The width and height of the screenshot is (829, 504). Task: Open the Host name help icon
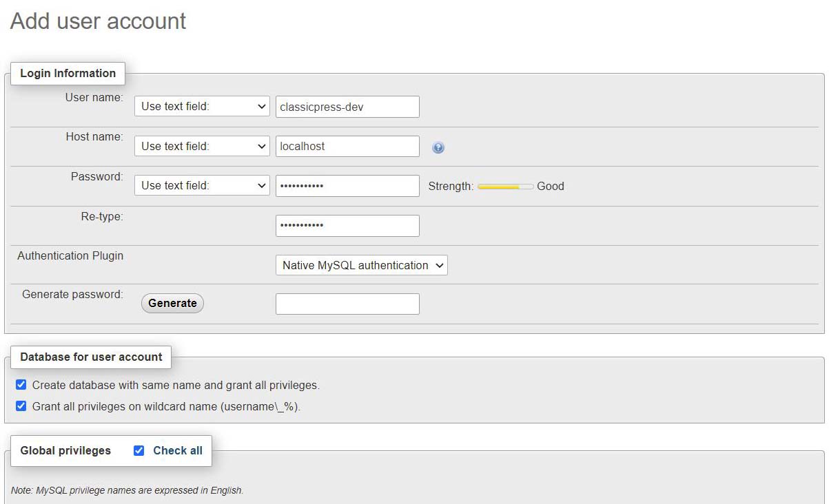pos(438,147)
